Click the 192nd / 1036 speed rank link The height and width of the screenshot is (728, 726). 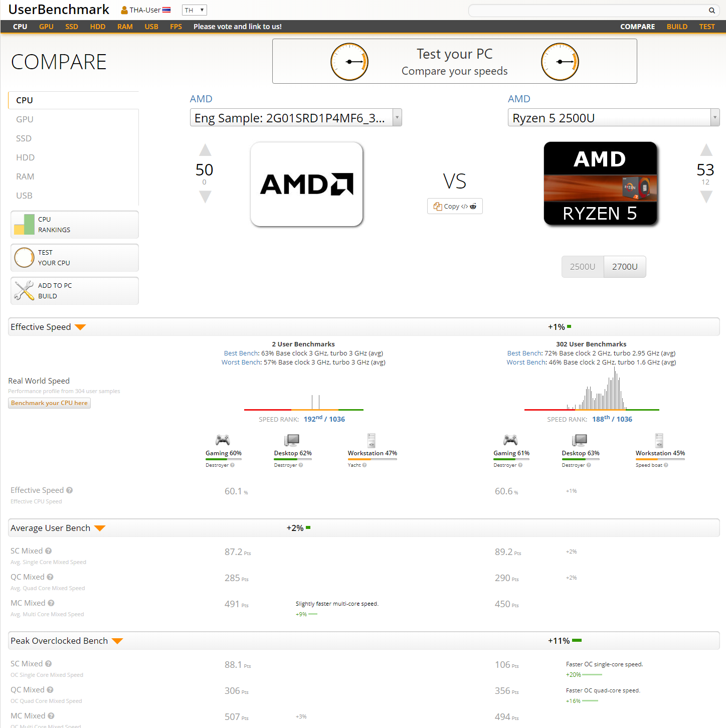point(324,419)
